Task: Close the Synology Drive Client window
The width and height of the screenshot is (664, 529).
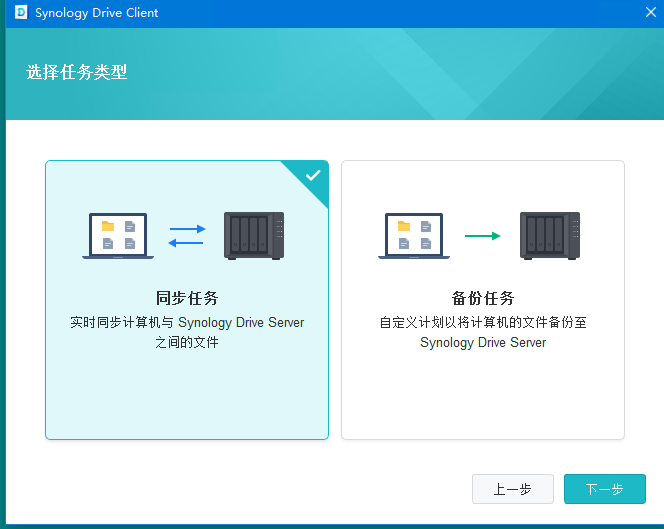Action: click(x=650, y=12)
